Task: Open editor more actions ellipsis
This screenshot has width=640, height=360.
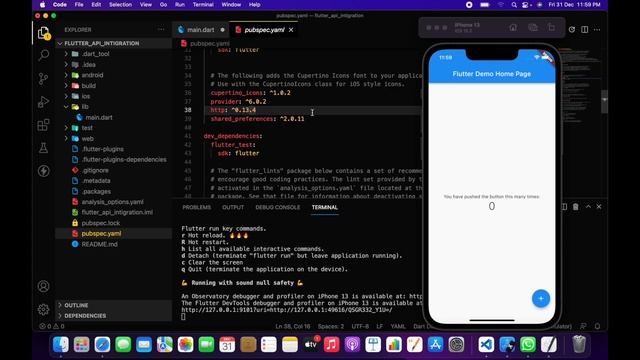Action: [x=597, y=29]
